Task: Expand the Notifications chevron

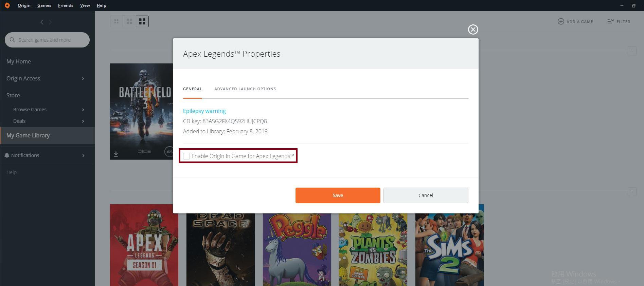Action: click(83, 155)
